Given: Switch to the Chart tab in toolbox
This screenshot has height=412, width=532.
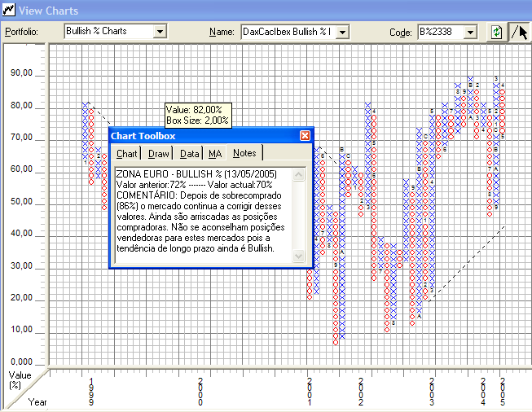Looking at the screenshot, I should point(127,153).
